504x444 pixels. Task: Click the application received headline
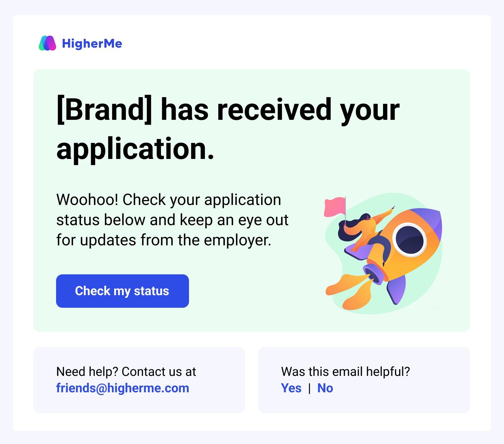point(228,129)
